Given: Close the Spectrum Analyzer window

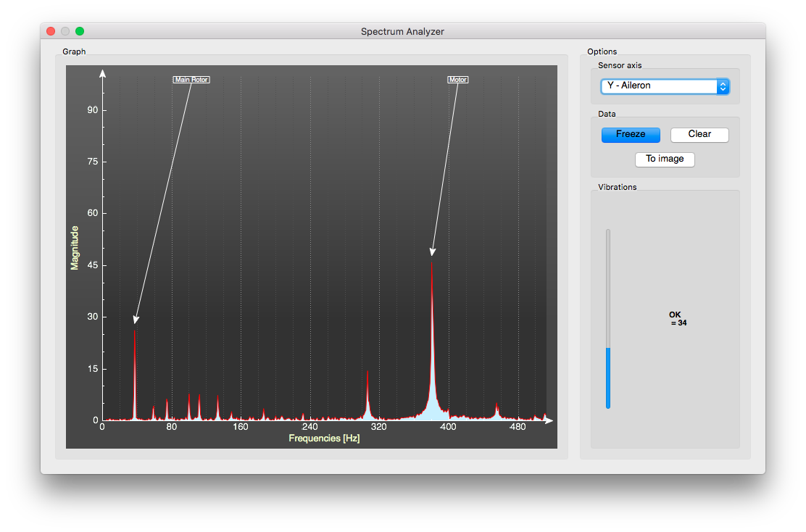Looking at the screenshot, I should [51, 31].
